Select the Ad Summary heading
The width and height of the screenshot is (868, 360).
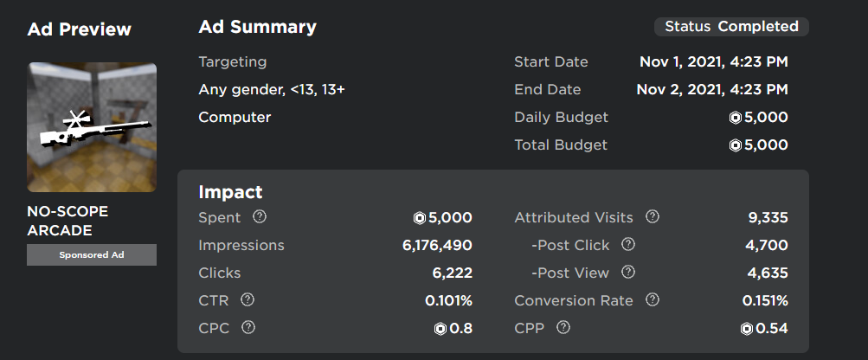tap(257, 27)
